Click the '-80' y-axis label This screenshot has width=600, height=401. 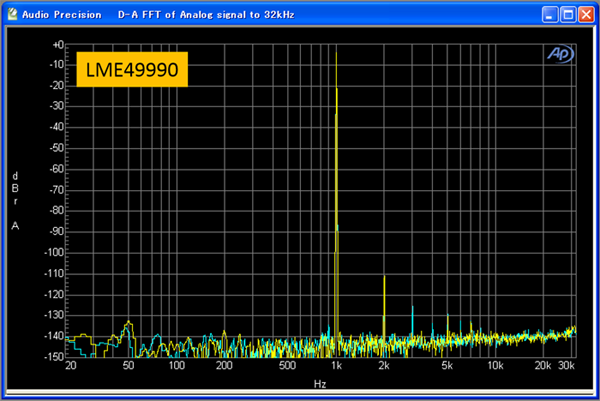[x=57, y=210]
